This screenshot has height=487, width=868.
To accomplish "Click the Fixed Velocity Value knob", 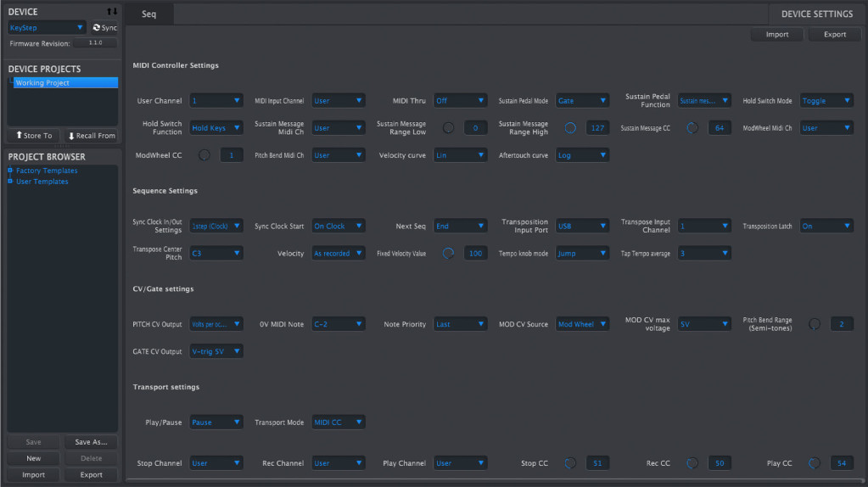I will click(x=448, y=253).
